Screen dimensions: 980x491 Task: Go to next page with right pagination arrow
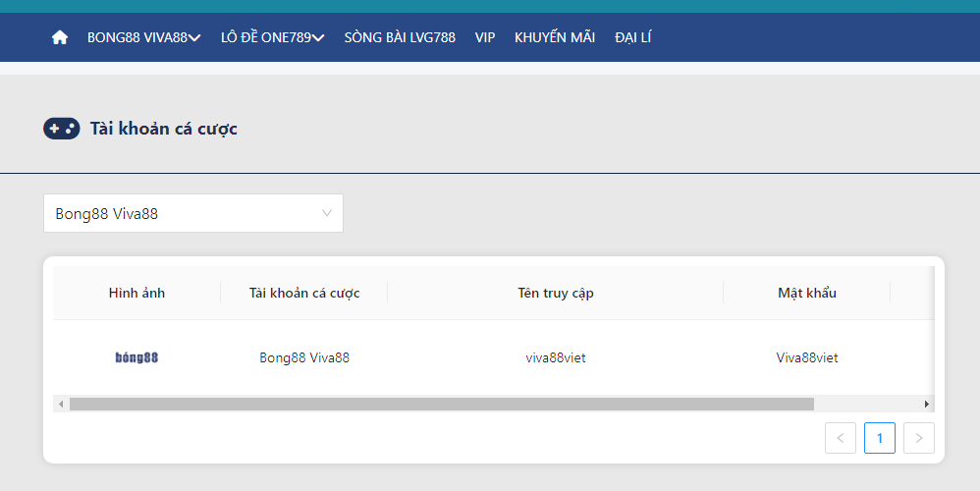pyautogui.click(x=919, y=438)
